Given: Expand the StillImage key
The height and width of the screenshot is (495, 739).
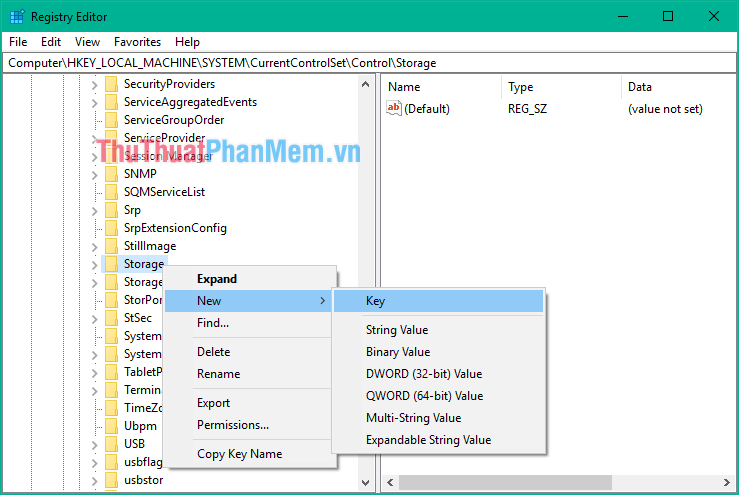Looking at the screenshot, I should [x=94, y=247].
